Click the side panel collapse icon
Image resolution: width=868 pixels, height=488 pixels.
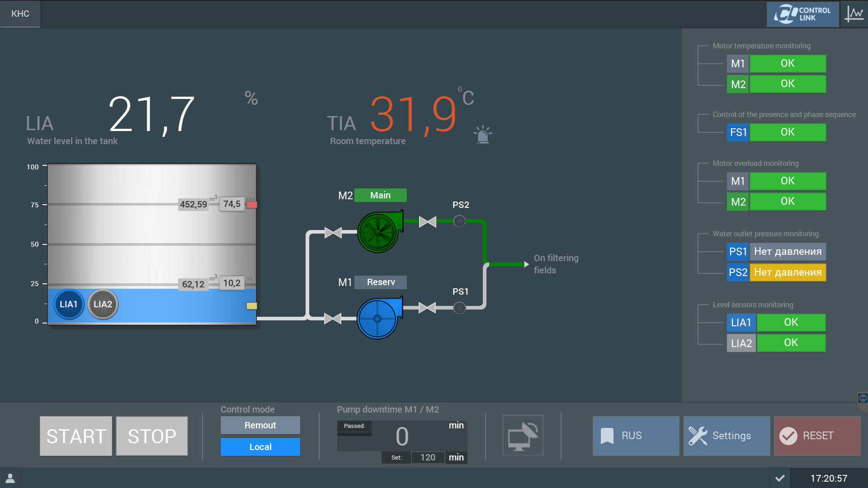[863, 398]
